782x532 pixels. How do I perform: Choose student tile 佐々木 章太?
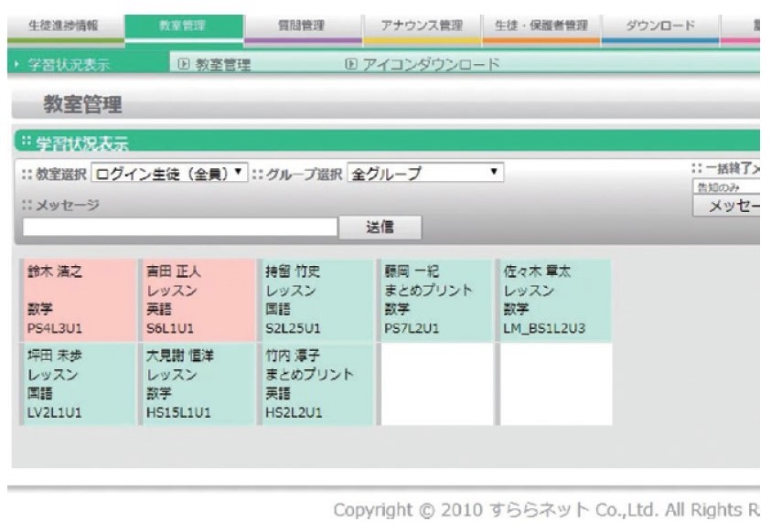coord(555,296)
